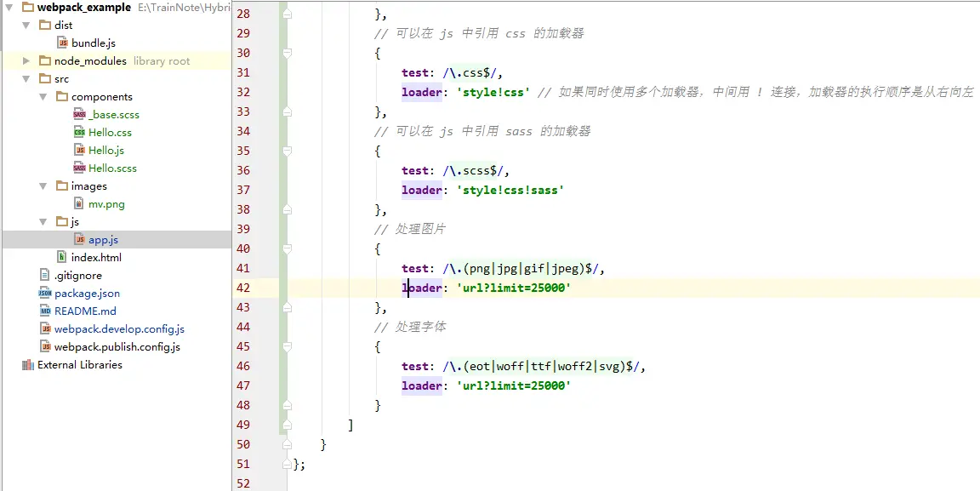Click line number 52 in the gutter
This screenshot has height=491, width=980.
244,483
